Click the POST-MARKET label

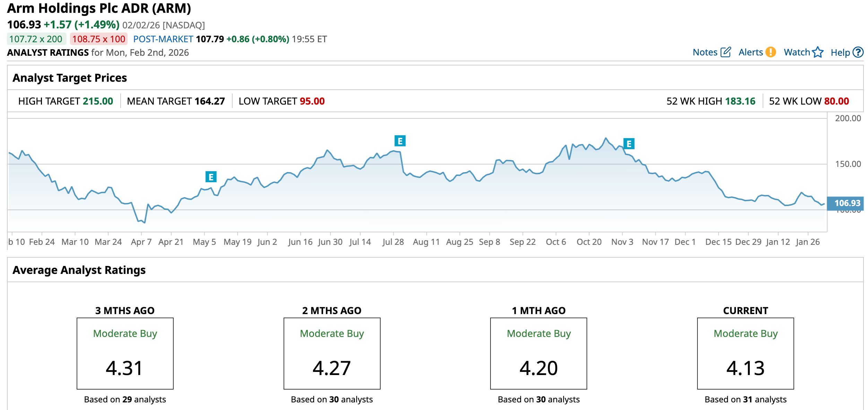coord(163,39)
